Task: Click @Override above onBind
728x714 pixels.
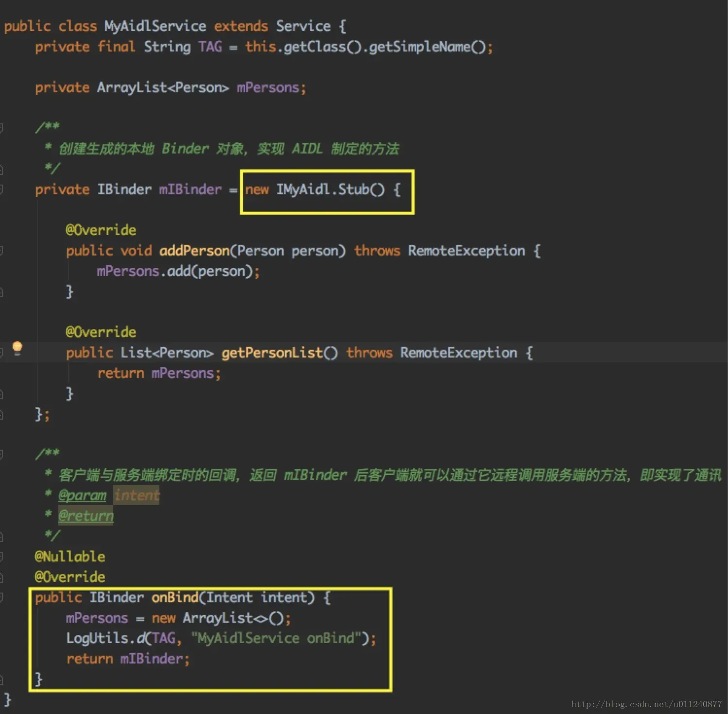Action: coord(70,577)
